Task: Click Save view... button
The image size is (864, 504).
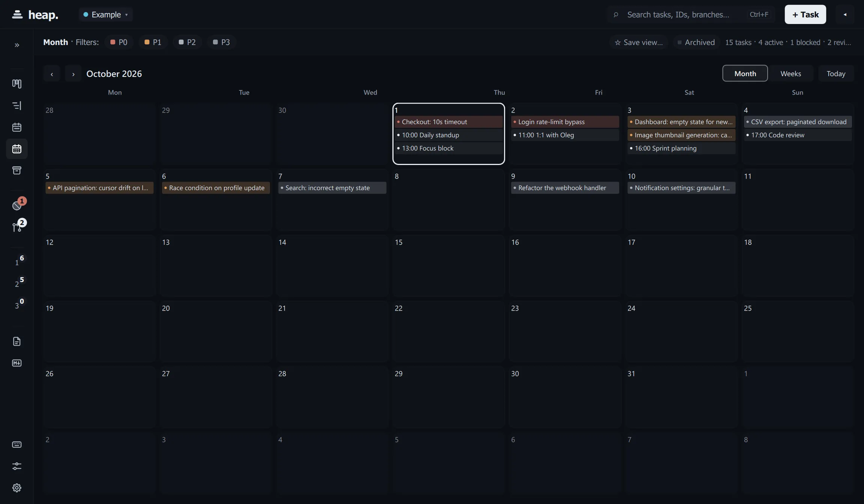Action: (x=639, y=42)
